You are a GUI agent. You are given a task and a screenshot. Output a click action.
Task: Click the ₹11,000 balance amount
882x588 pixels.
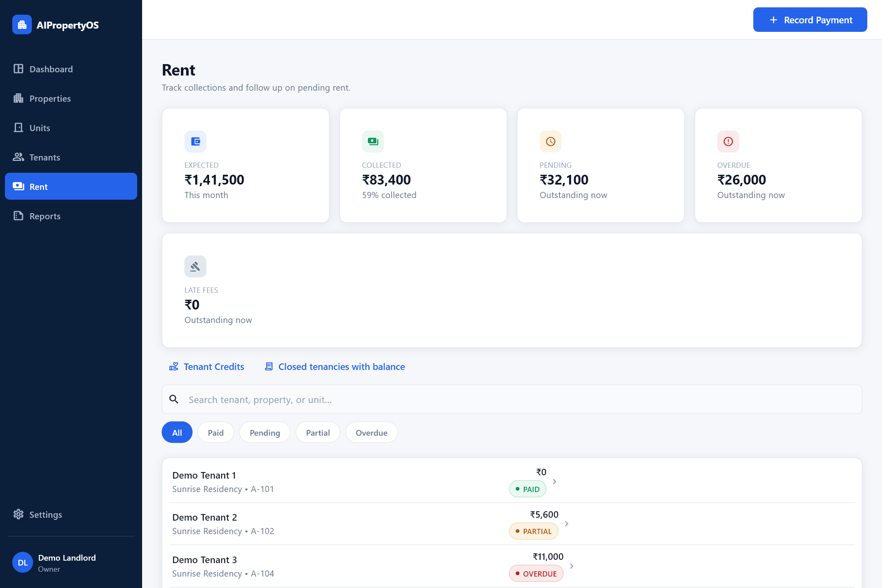pos(548,557)
